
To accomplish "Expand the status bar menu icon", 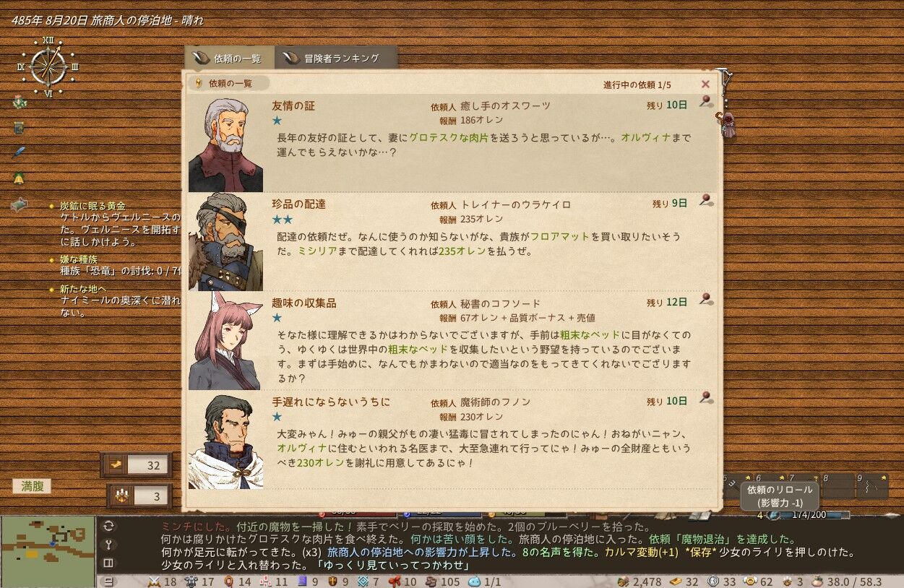I will click(x=108, y=581).
